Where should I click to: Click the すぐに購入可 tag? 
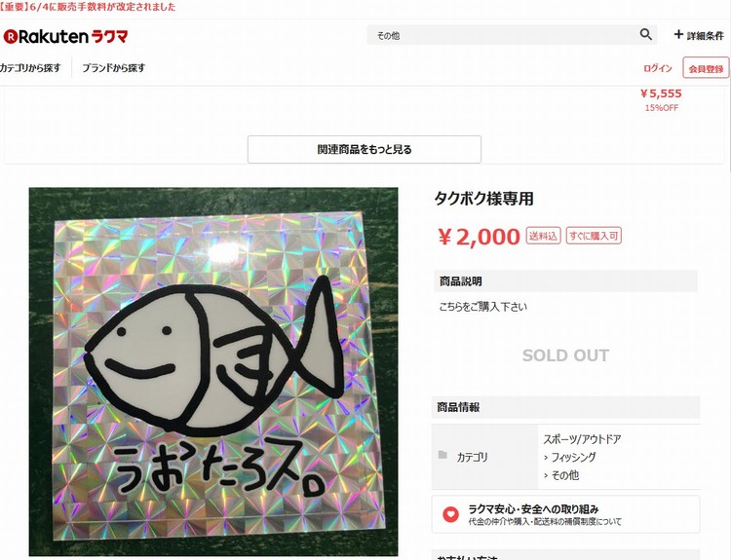[x=594, y=236]
